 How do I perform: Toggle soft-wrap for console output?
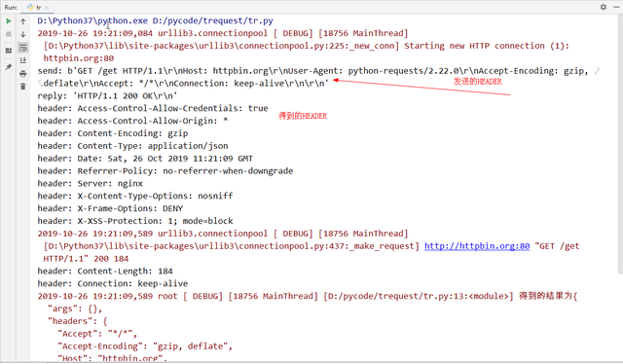[x=23, y=48]
